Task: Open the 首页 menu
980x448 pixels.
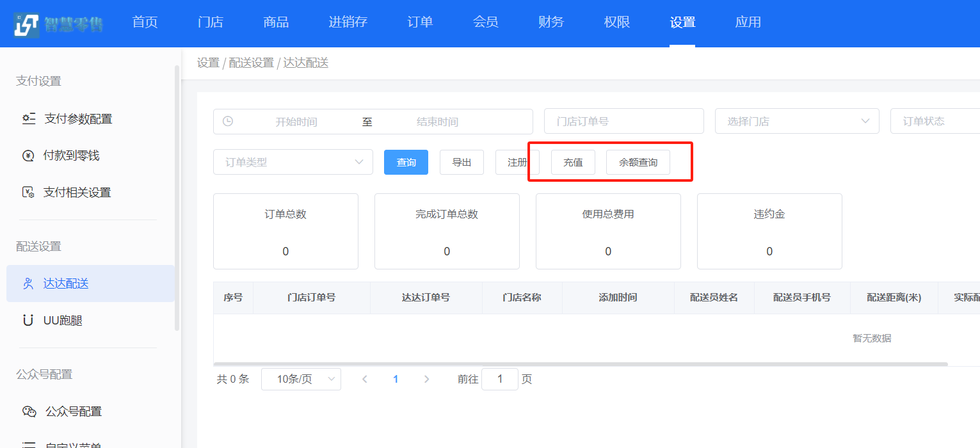Action: 145,22
